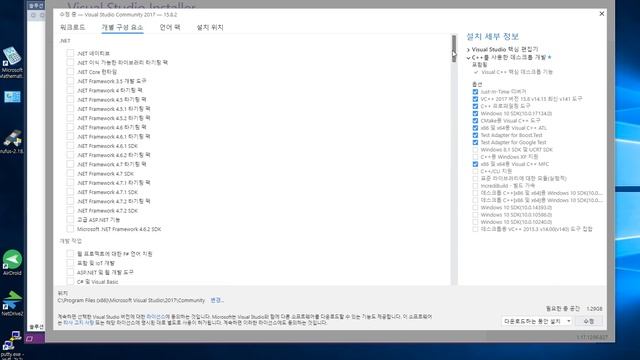Check the .NET Core 런타임 component
The image size is (640, 360).
tap(70, 71)
